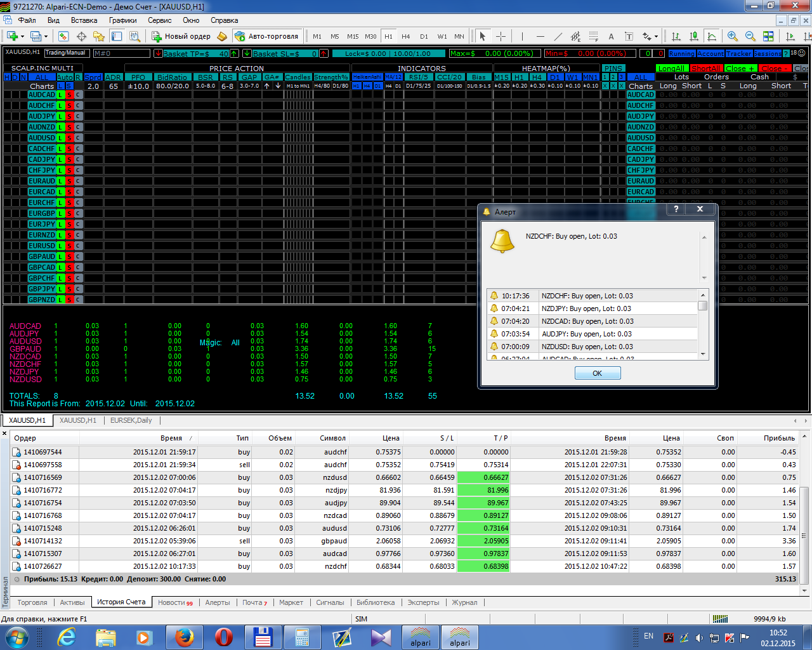812x650 pixels.
Task: Select the H4 timeframe button
Action: (406, 36)
